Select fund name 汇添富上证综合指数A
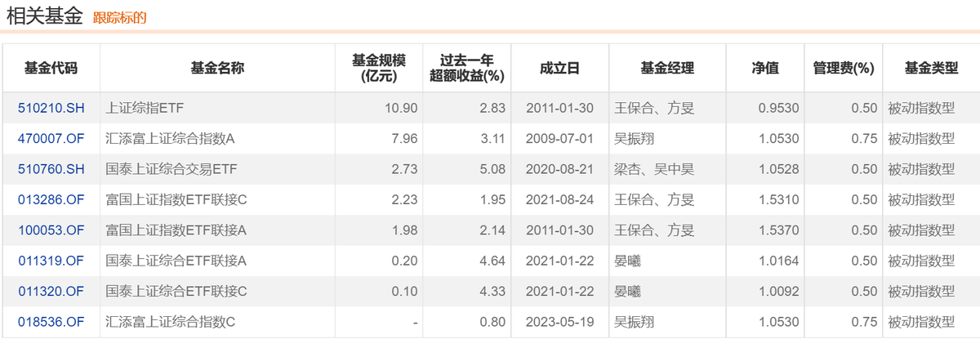This screenshot has height=339, width=980. click(171, 139)
